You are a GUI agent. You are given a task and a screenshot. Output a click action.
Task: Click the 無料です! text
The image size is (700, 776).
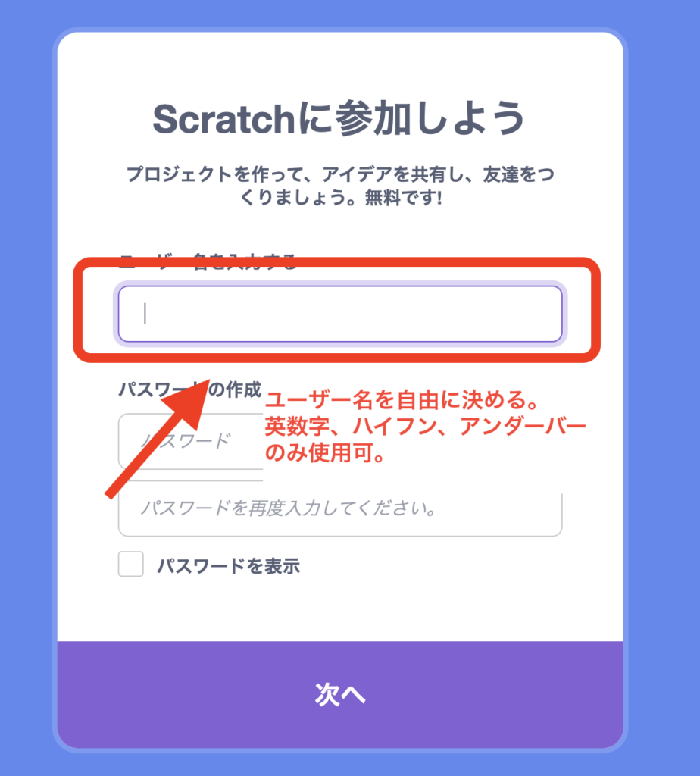click(403, 198)
